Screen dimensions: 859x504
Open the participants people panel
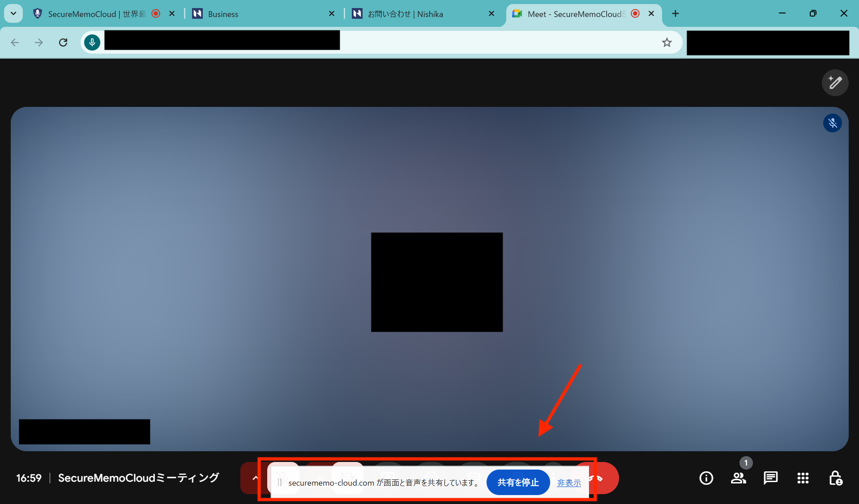pos(738,478)
